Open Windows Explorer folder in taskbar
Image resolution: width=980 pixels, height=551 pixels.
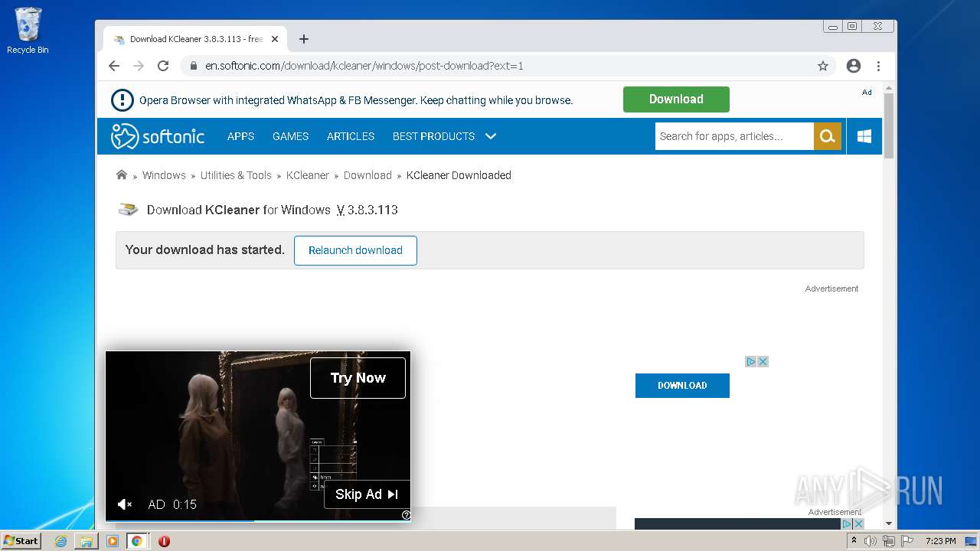(87, 541)
